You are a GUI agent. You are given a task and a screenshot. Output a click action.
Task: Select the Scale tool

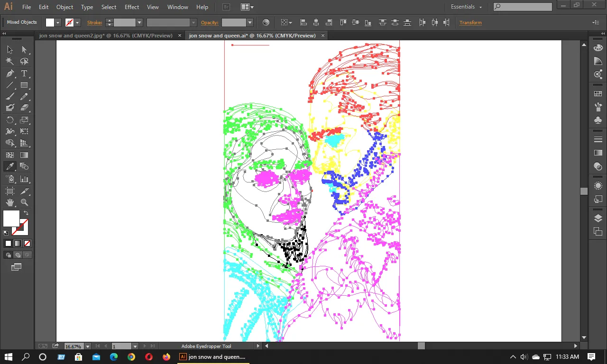click(x=24, y=120)
